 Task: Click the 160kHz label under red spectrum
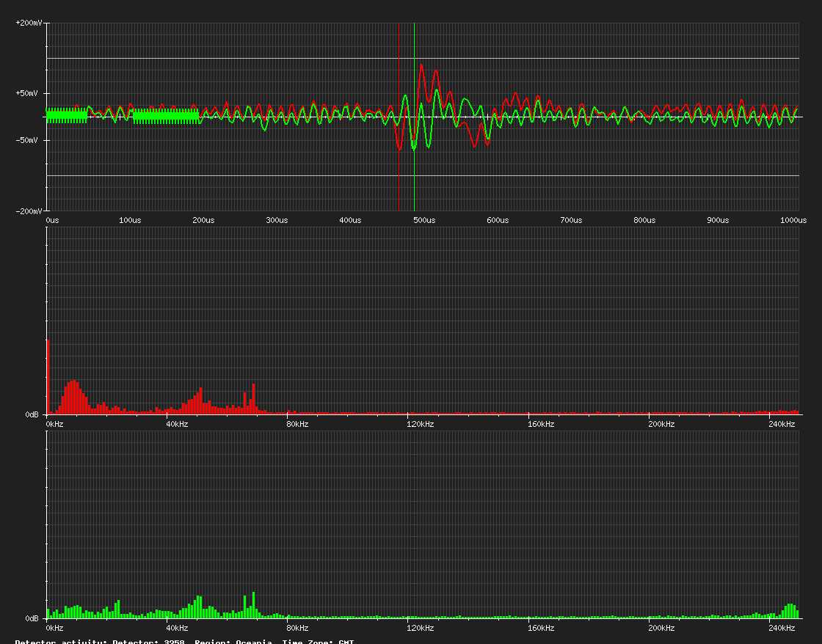point(540,424)
